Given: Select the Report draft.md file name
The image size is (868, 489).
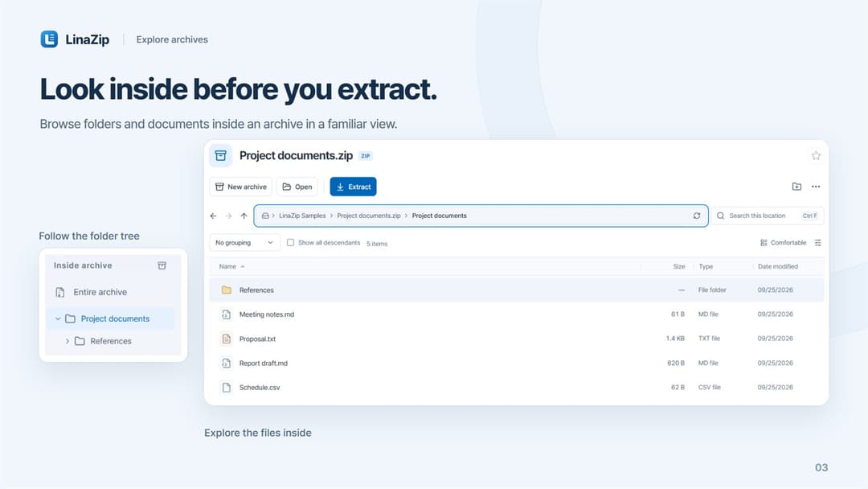Looking at the screenshot, I should tap(264, 364).
